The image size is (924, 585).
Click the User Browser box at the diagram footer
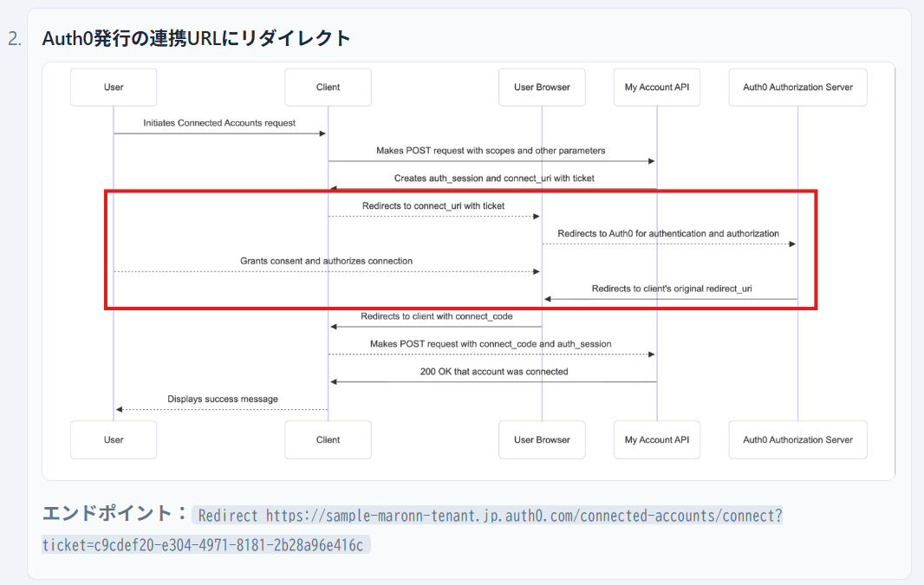pos(542,439)
